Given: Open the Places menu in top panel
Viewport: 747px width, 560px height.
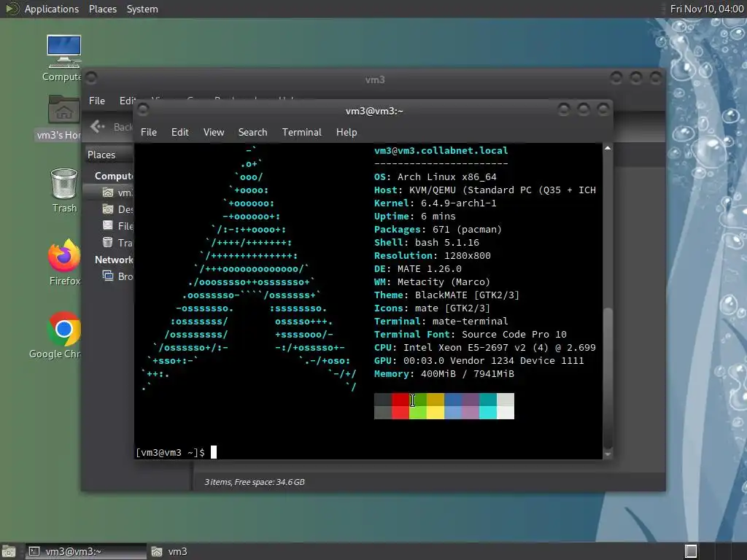Looking at the screenshot, I should [102, 9].
